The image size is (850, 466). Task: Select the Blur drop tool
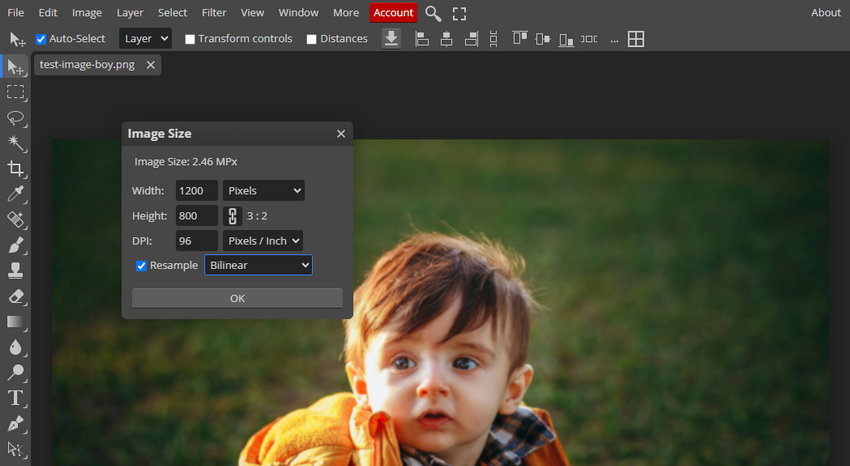point(15,347)
